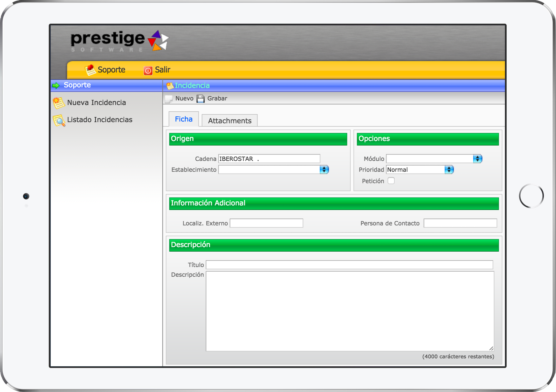Click the Información Adicional section header
The height and width of the screenshot is (392, 556).
[334, 203]
